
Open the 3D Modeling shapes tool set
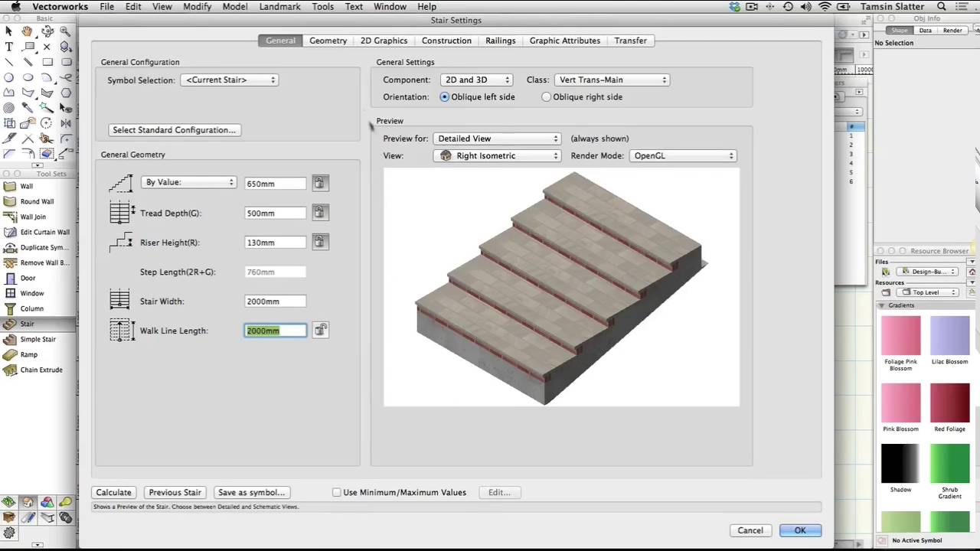(x=47, y=502)
